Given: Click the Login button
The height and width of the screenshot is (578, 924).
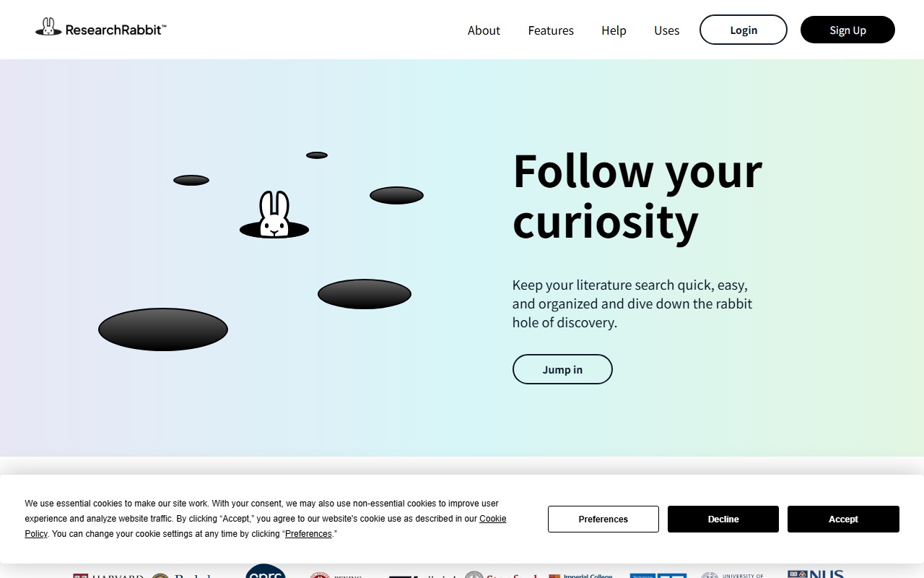Looking at the screenshot, I should pyautogui.click(x=744, y=30).
